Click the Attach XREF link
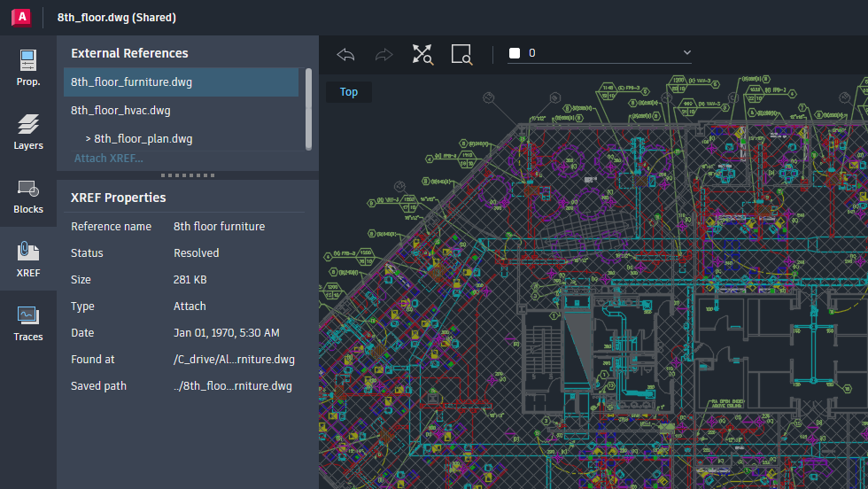Screen dimensions: 868x489 click(108, 159)
